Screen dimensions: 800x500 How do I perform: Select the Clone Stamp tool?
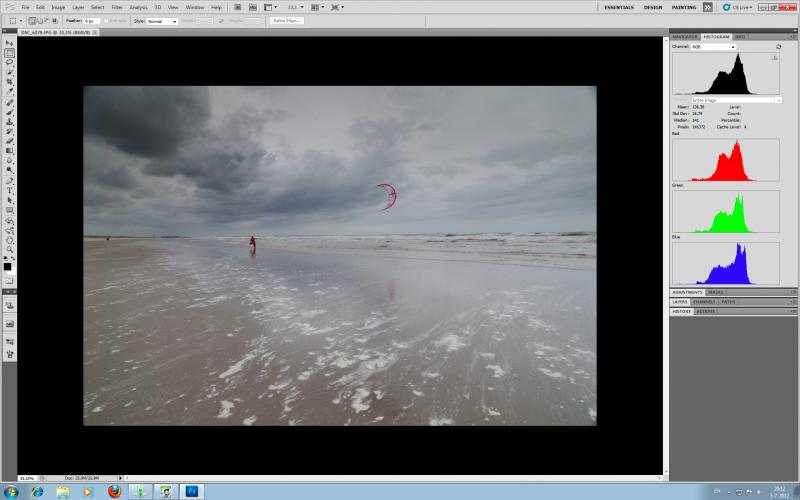coord(9,122)
